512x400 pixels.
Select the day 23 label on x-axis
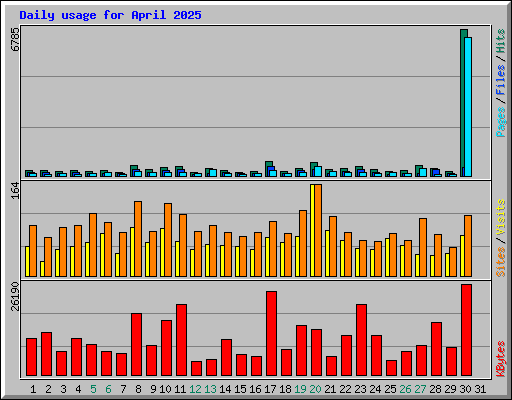point(360,389)
